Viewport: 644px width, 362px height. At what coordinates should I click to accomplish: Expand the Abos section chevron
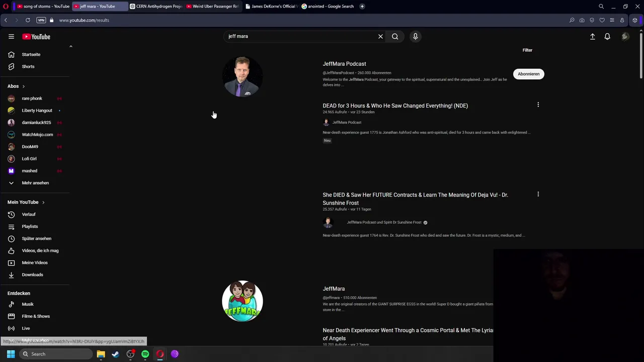click(23, 86)
